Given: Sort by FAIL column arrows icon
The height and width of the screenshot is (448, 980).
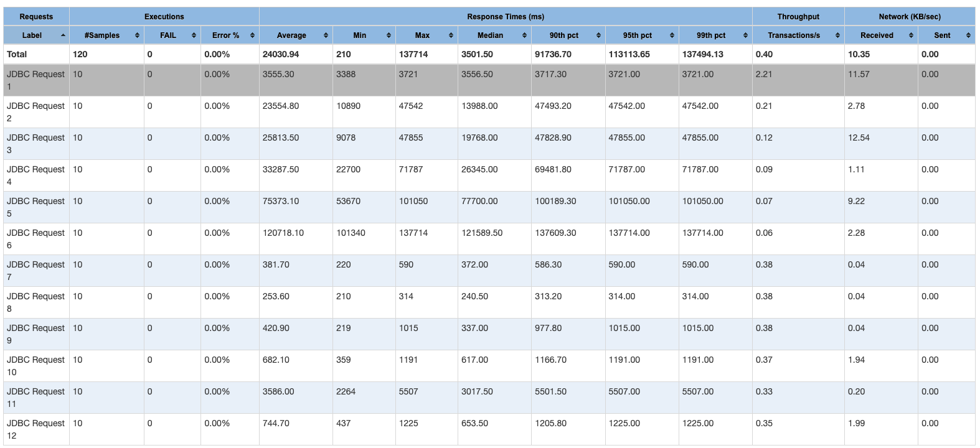Looking at the screenshot, I should point(194,35).
